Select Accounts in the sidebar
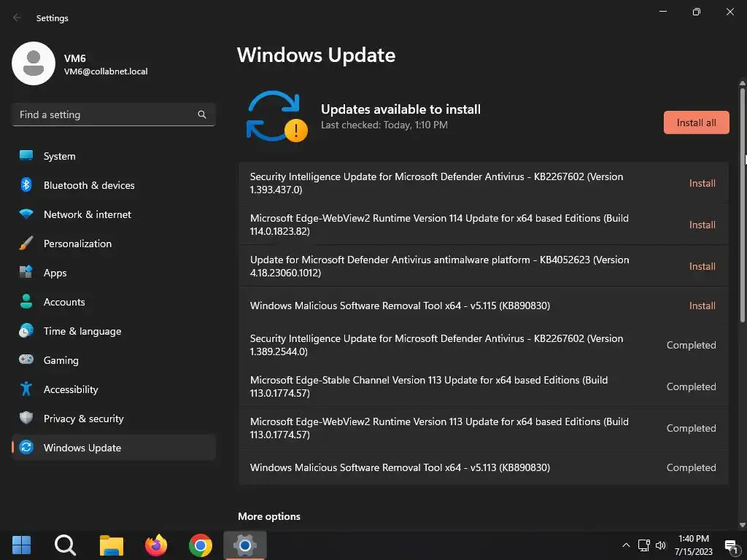Image resolution: width=747 pixels, height=560 pixels. coord(113,302)
